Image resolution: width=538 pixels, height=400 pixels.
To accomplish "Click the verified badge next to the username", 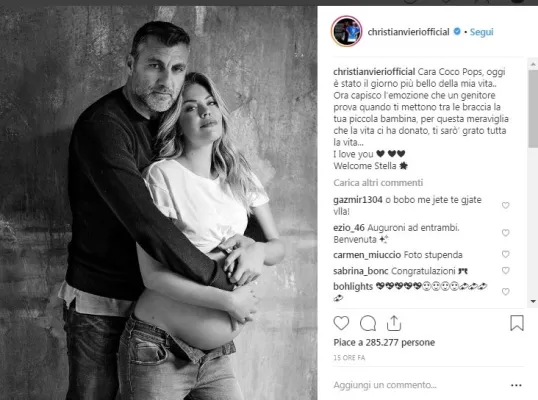I will pyautogui.click(x=457, y=32).
